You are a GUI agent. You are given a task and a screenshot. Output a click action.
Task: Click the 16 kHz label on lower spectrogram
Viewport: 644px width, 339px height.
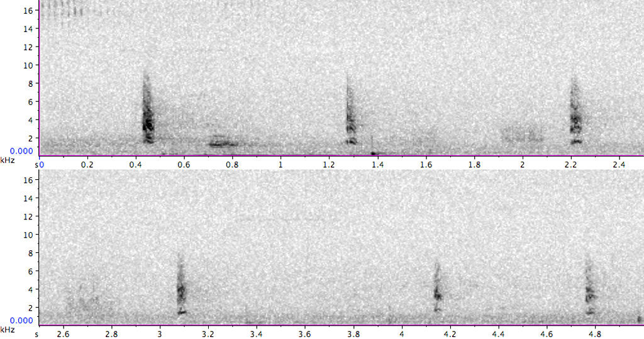point(28,180)
